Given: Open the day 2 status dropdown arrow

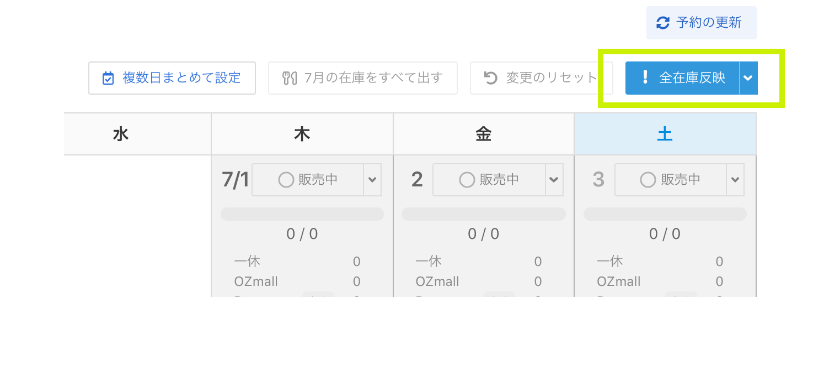Looking at the screenshot, I should pyautogui.click(x=554, y=180).
